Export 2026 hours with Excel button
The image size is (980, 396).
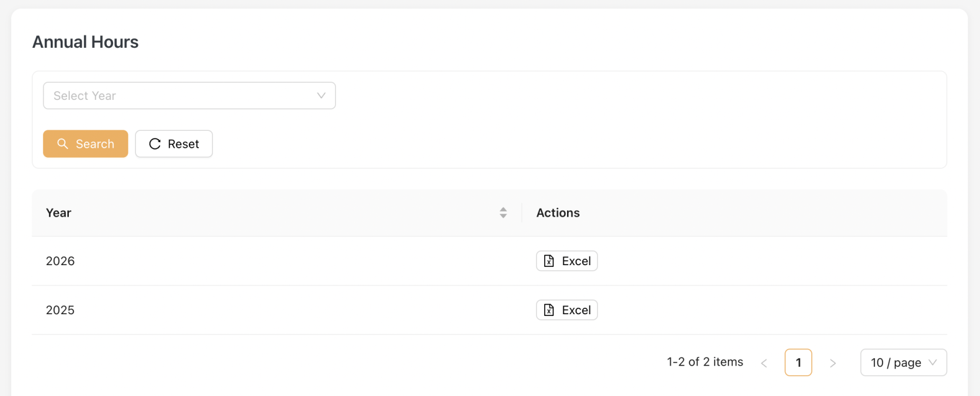[567, 261]
